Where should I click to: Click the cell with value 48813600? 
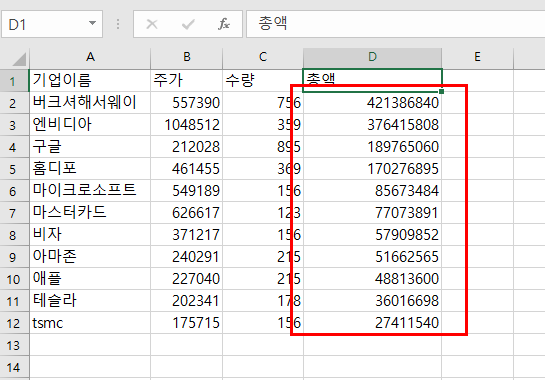coord(372,279)
